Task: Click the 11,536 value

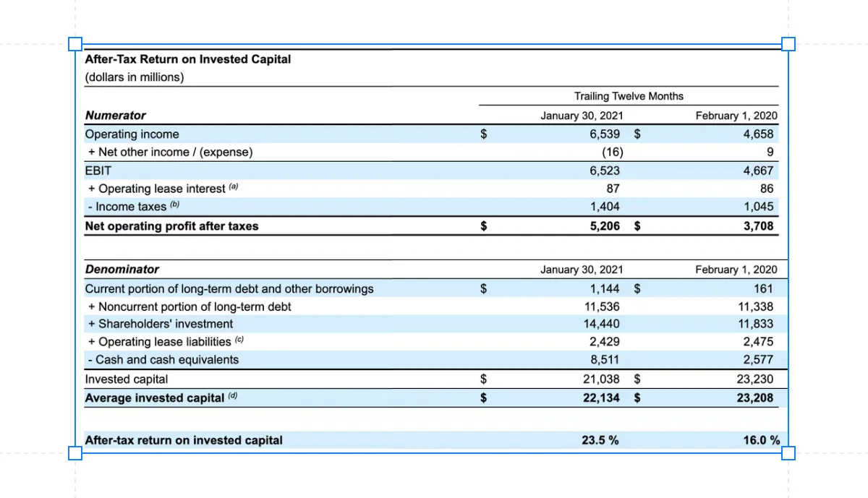Action: point(602,306)
